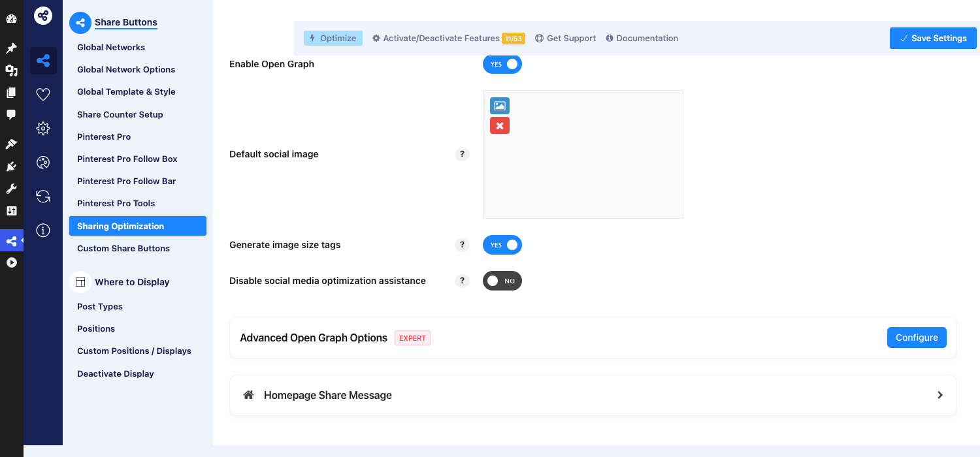
Task: Click the Advanced Open Graph Options heading
Action: tap(314, 338)
